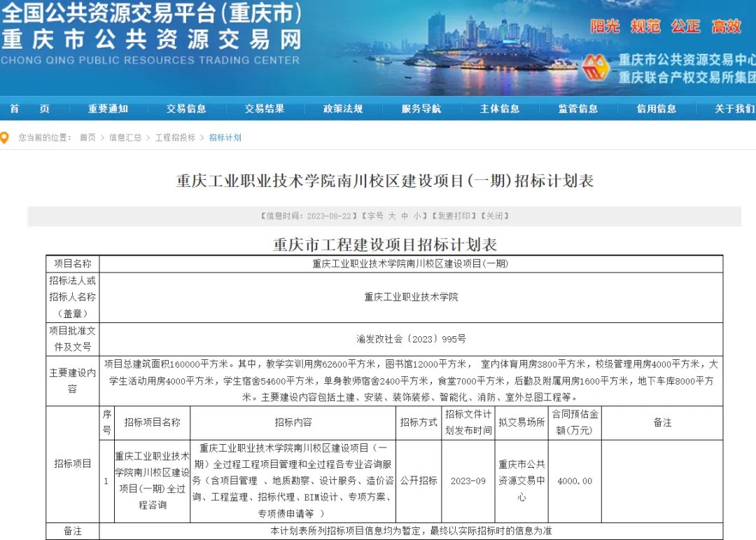Open the 交易结果 menu item

pos(265,109)
